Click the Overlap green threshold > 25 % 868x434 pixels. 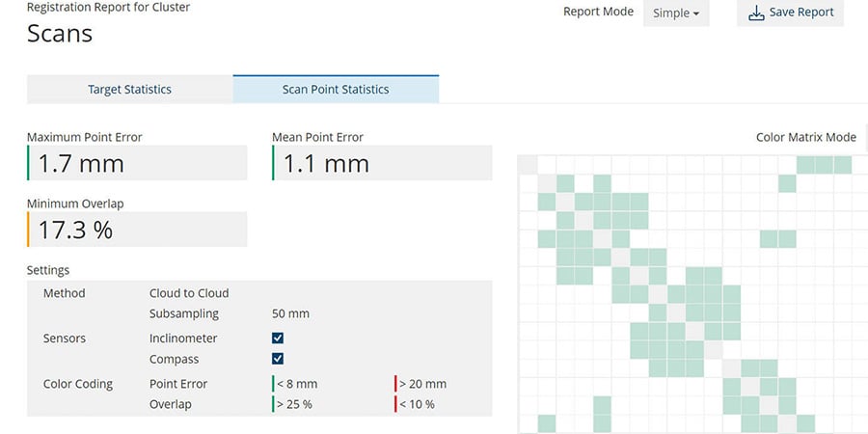tap(295, 404)
